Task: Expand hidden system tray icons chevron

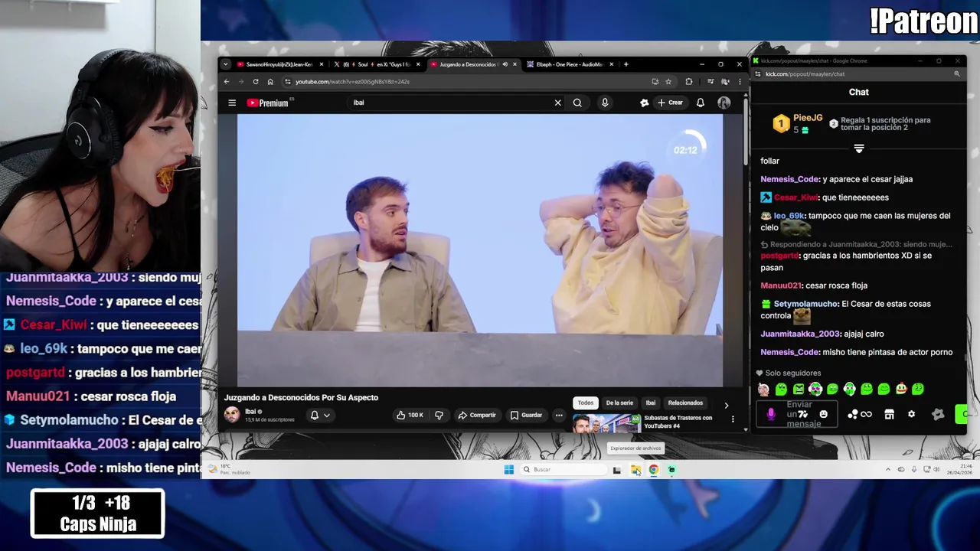Action: click(x=888, y=469)
